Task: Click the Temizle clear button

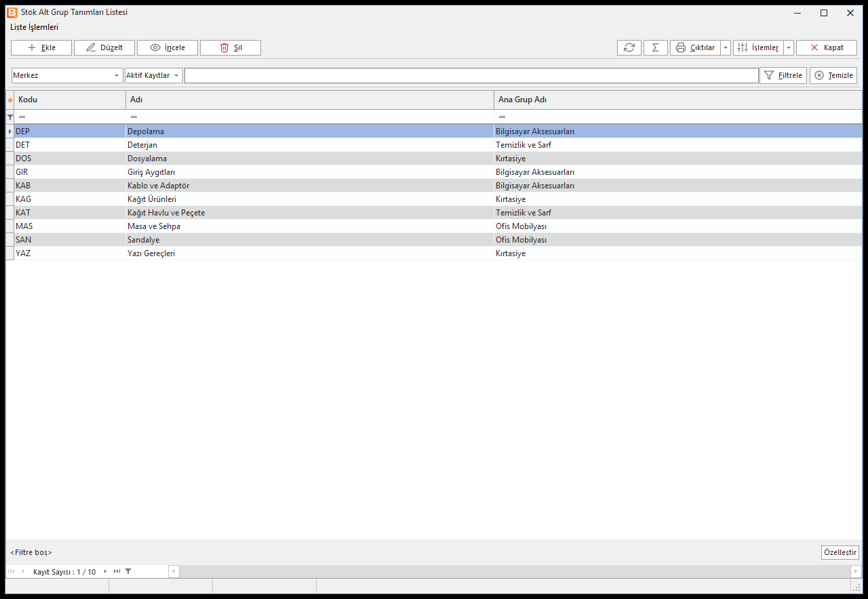Action: [833, 75]
